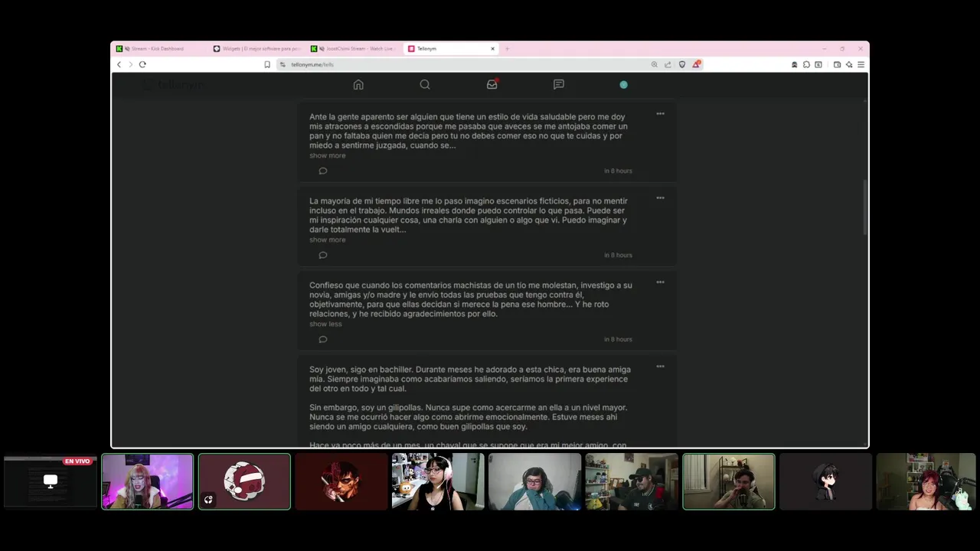Open browser hamburger menu
Viewport: 980px width, 551px height.
861,64
